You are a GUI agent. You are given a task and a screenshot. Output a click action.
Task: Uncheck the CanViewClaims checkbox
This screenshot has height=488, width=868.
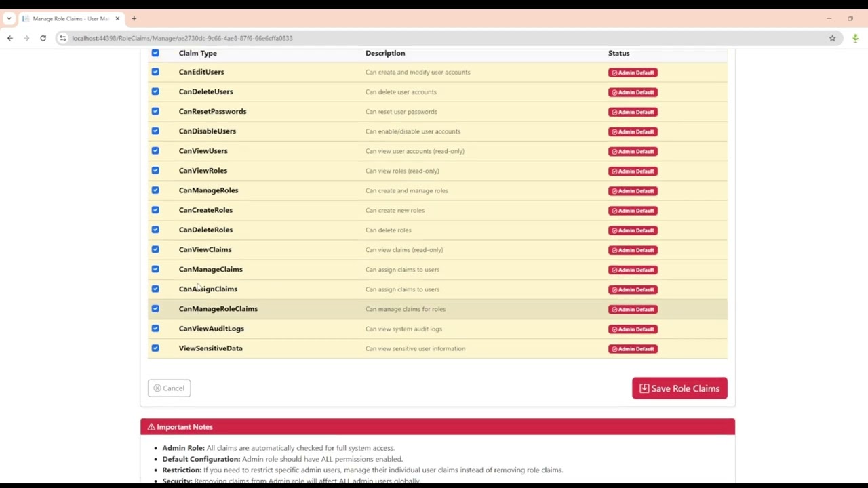[155, 249]
